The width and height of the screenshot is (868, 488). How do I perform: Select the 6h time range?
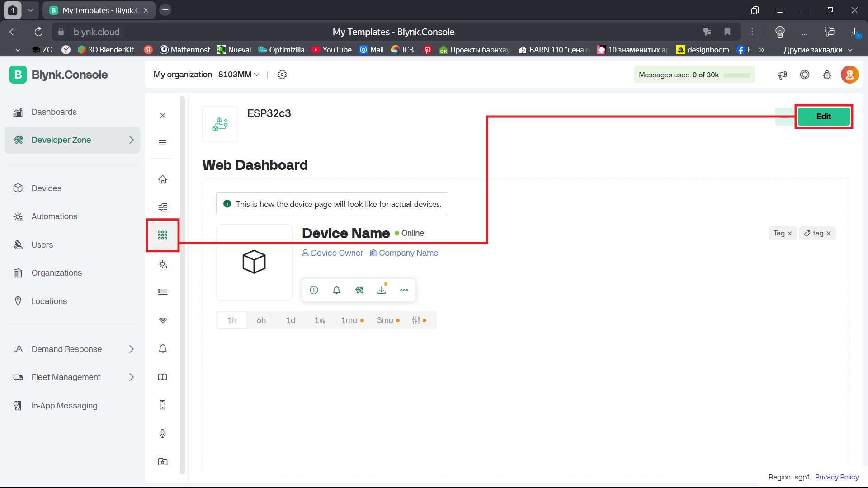tap(261, 320)
